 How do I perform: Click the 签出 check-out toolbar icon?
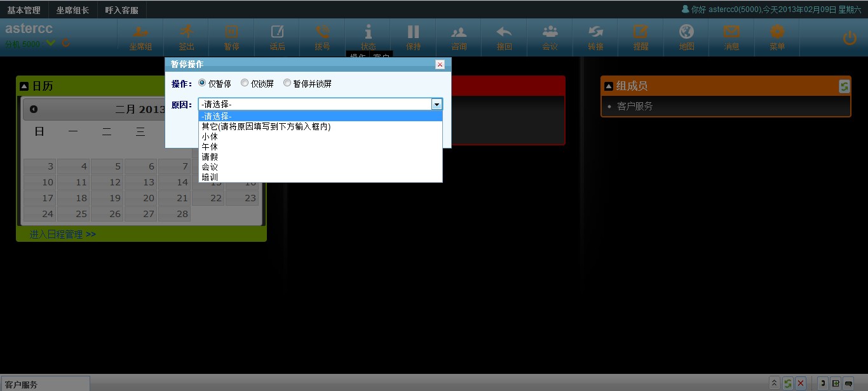[x=186, y=33]
